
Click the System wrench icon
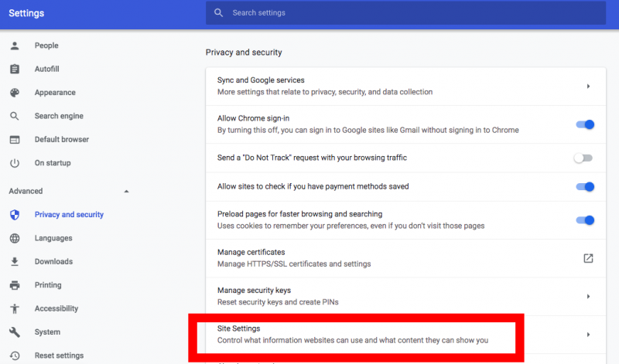click(15, 332)
